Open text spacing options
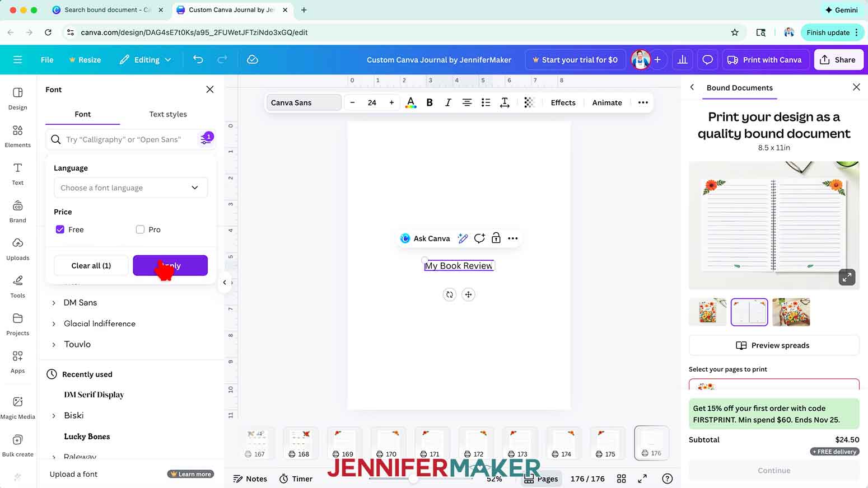 (505, 102)
